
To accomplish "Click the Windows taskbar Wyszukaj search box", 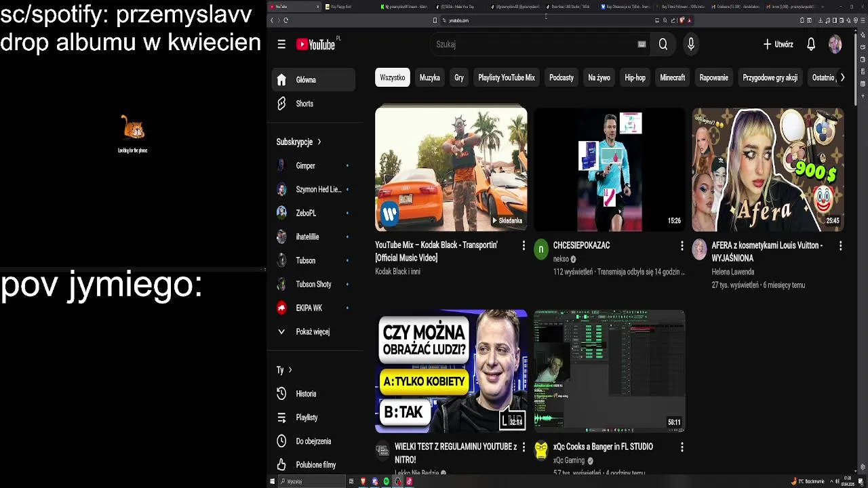I will point(313,481).
